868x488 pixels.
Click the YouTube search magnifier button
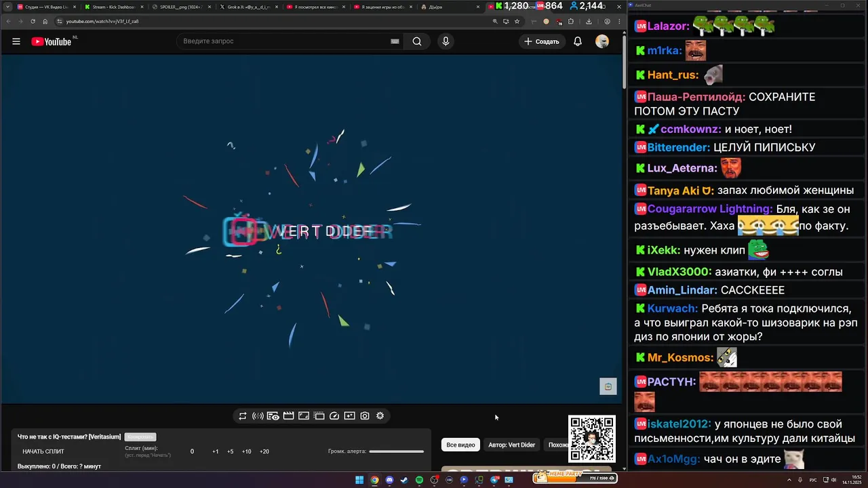tap(417, 41)
